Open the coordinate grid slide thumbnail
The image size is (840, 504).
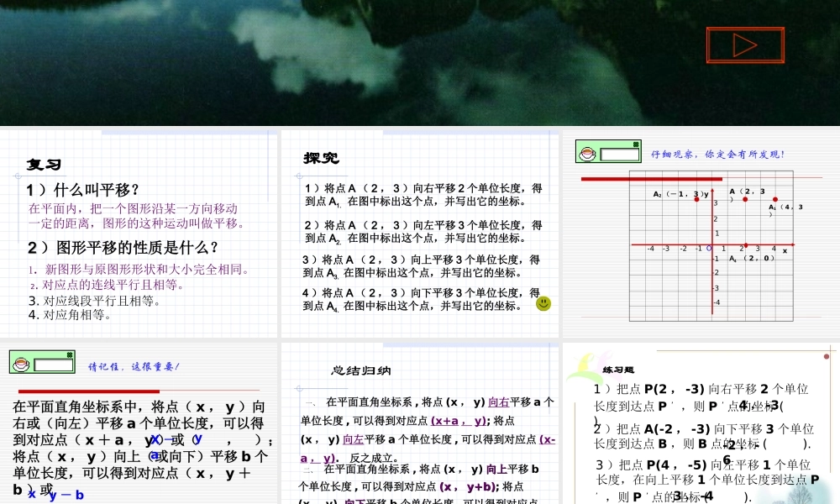point(701,234)
